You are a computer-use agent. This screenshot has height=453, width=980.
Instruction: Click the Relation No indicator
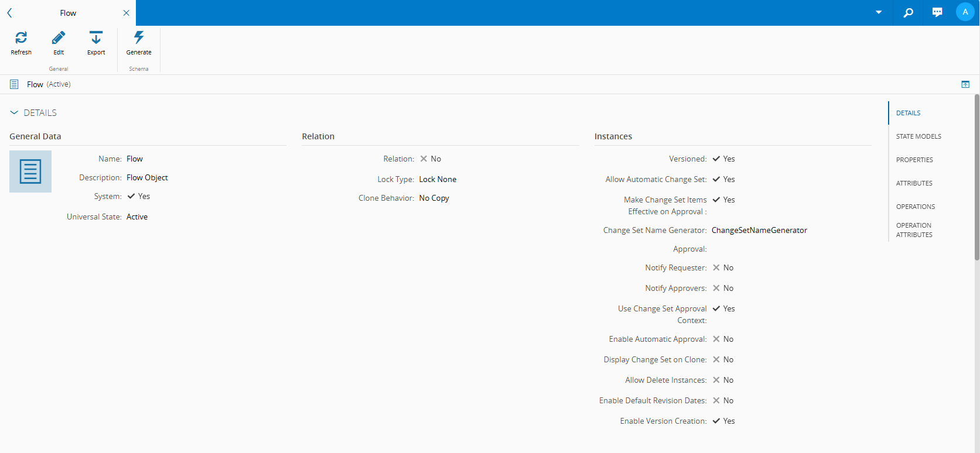[424, 159]
